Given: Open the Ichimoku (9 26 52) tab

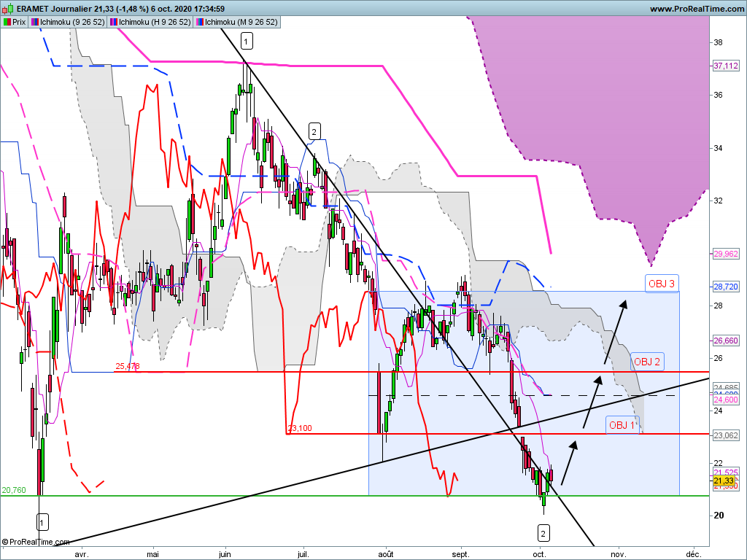Looking at the screenshot, I should point(68,22).
